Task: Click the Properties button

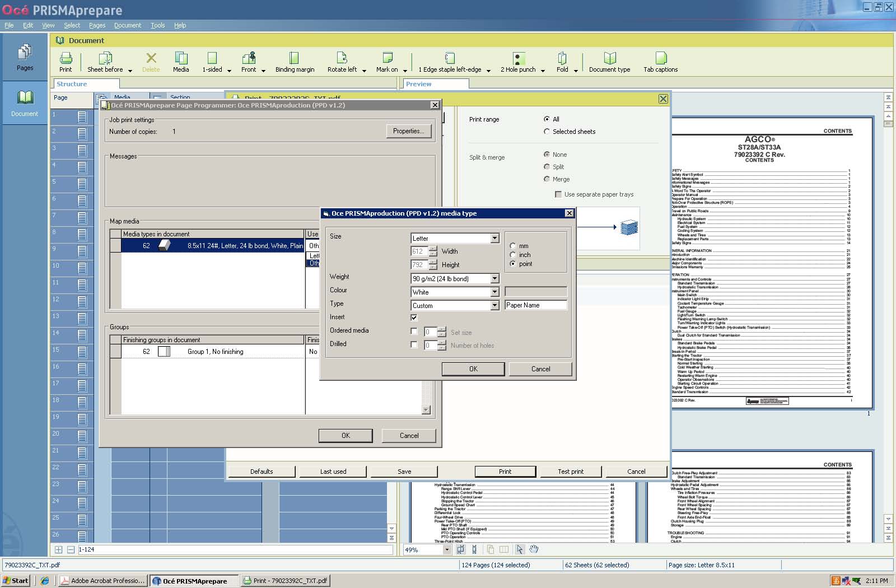Action: coord(409,131)
